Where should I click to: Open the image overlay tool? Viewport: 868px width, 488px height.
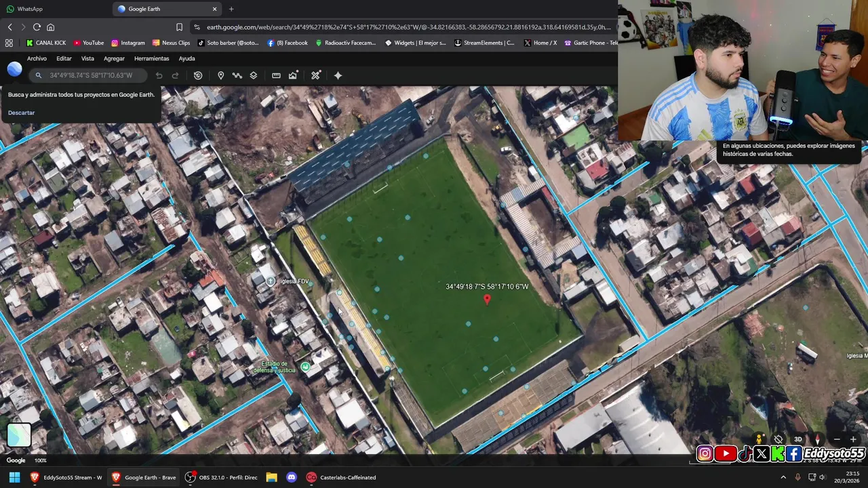tap(293, 75)
